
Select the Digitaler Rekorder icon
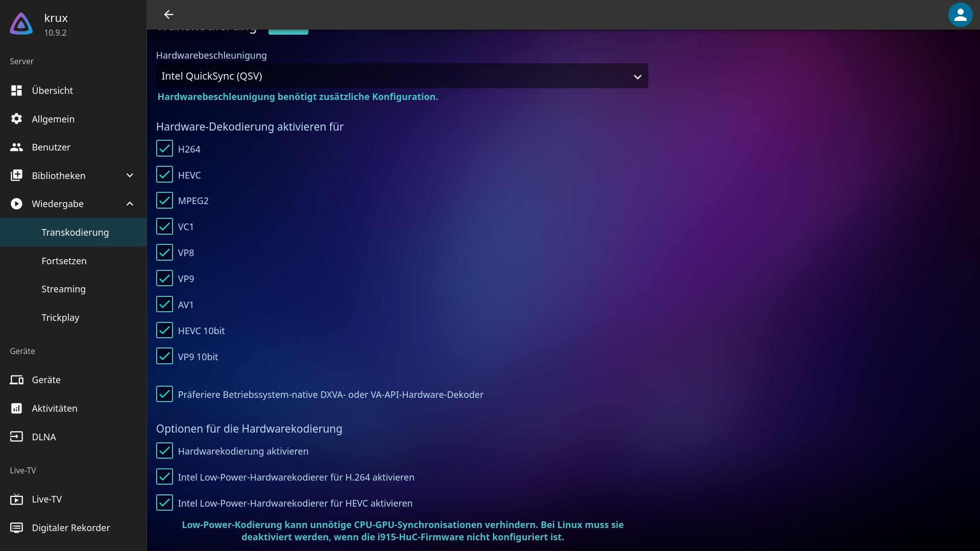coord(16,528)
